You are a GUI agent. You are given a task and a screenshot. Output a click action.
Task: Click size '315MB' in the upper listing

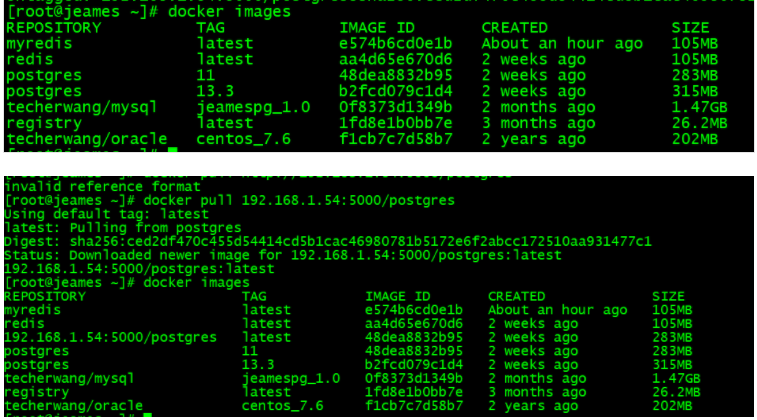pos(695,92)
